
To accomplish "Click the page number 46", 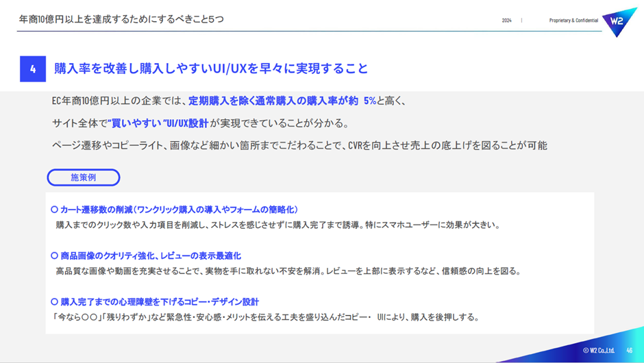I will coord(629,350).
